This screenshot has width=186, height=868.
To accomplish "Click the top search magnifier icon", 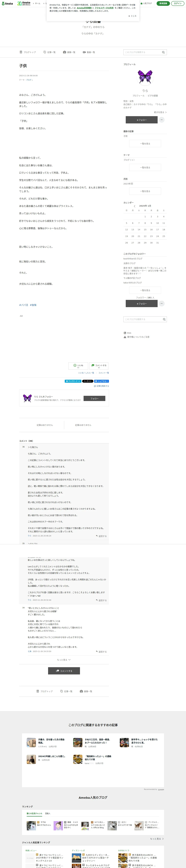I will point(163,52).
